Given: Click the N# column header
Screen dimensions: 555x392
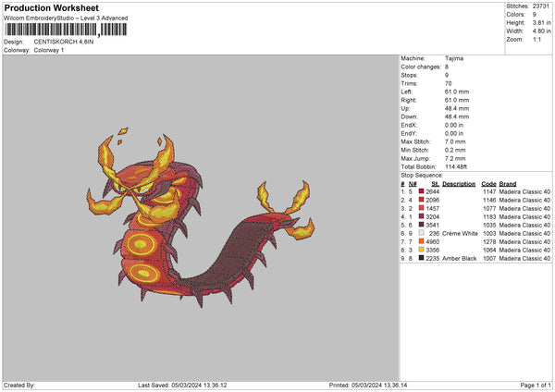Looking at the screenshot, I should (413, 184).
